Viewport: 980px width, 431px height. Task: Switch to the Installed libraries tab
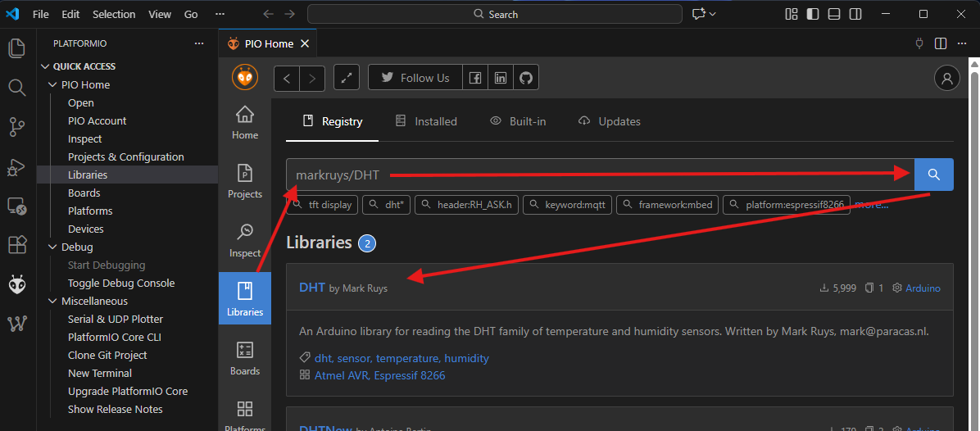point(426,121)
